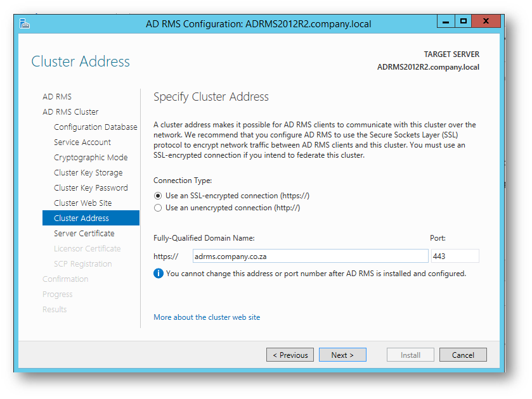
Task: Open Cluster Web Site wizard step
Action: [x=83, y=203]
